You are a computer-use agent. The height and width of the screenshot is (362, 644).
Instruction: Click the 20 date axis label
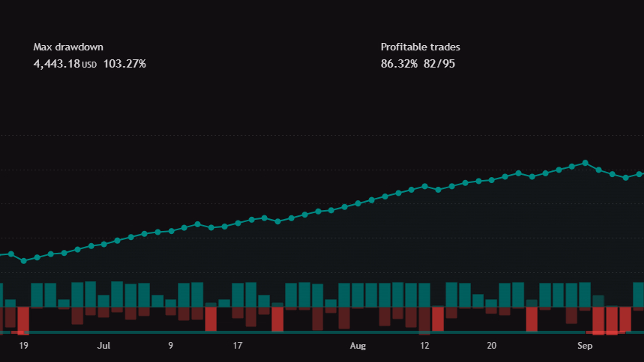coord(491,346)
